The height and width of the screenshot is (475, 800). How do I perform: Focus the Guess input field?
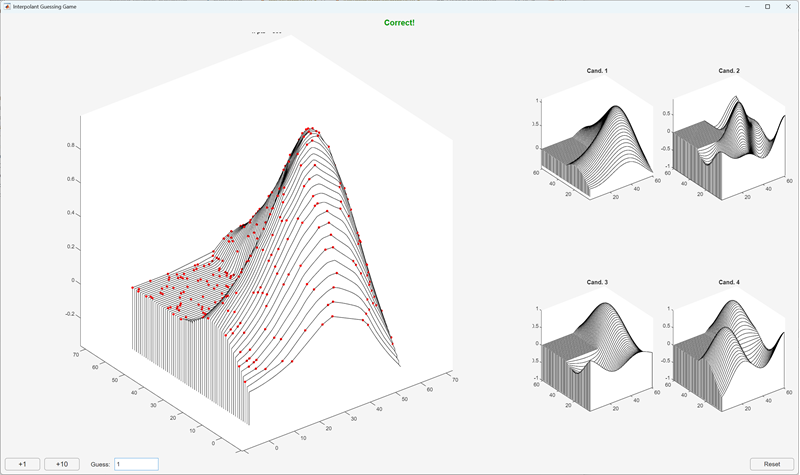point(136,464)
